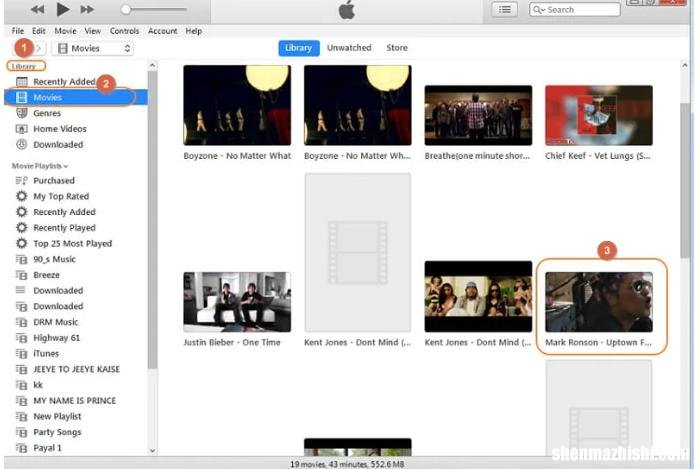The image size is (700, 469).
Task: Open the Breathe(one minute shor... thumbnail
Action: click(x=478, y=116)
